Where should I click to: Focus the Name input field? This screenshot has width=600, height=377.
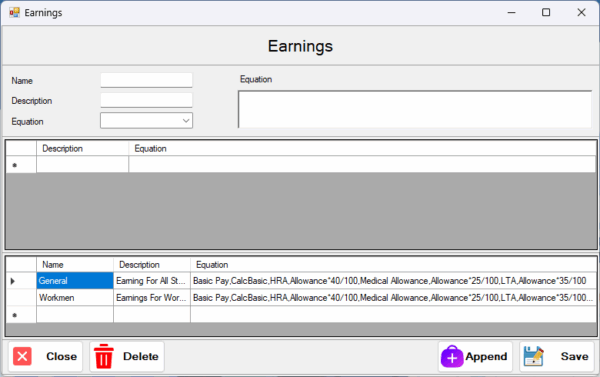tap(147, 80)
